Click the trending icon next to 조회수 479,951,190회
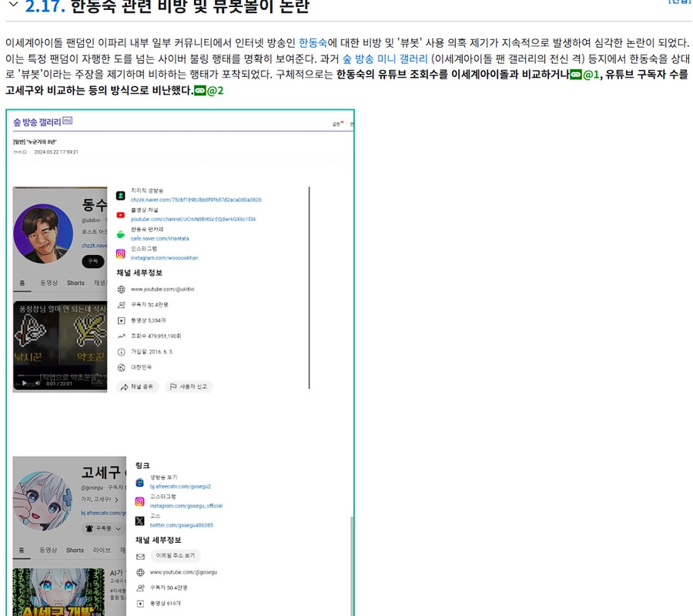 (x=121, y=336)
